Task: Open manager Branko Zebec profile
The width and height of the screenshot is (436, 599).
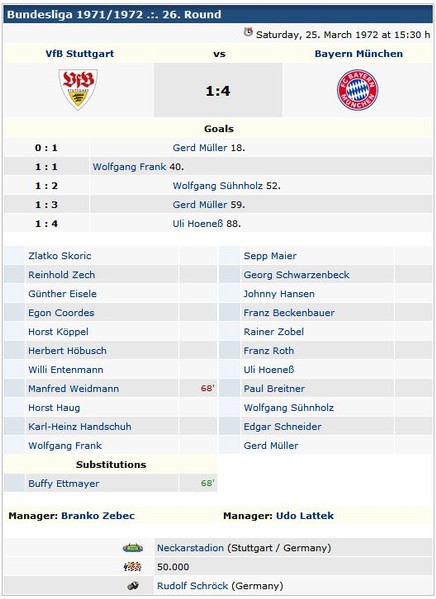Action: click(98, 516)
